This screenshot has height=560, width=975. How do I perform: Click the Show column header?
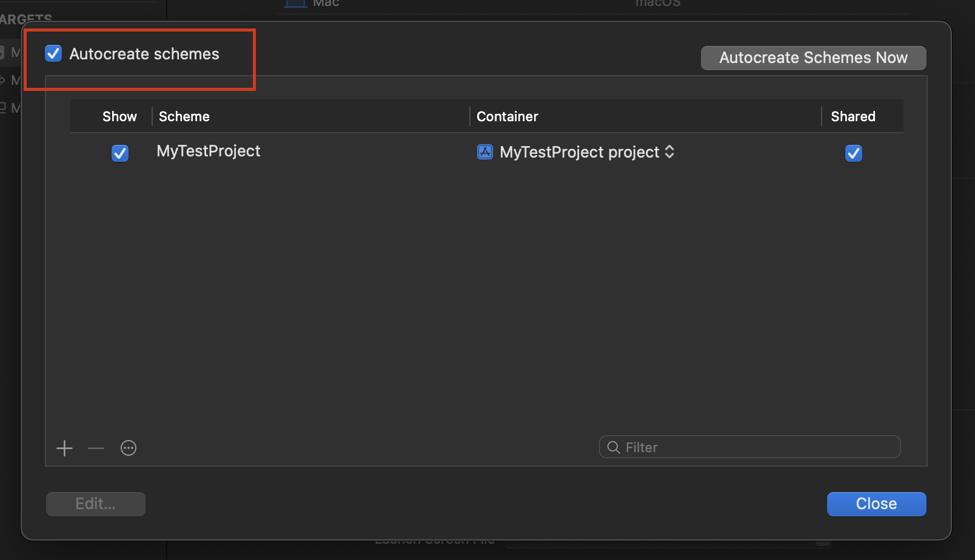pyautogui.click(x=119, y=116)
